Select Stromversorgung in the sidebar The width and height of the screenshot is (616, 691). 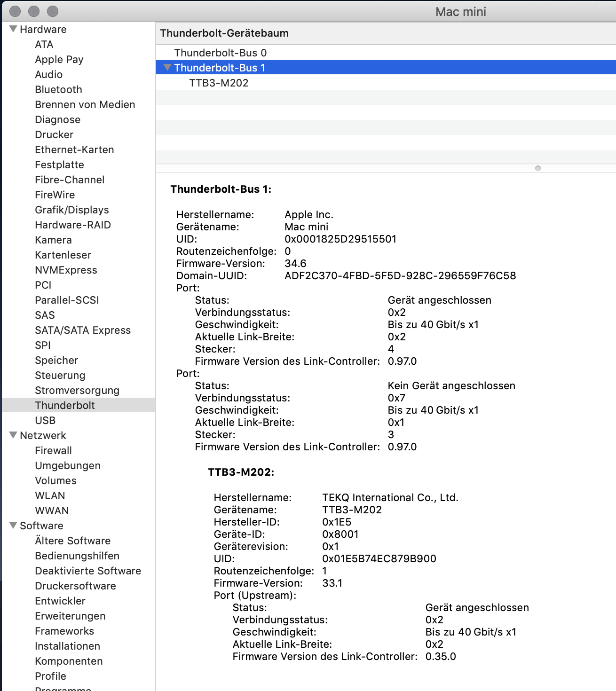77,390
